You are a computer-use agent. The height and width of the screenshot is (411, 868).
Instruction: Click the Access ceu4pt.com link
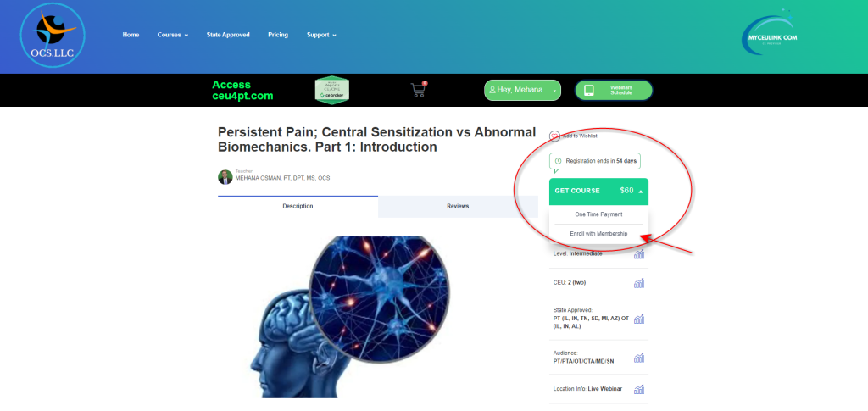pyautogui.click(x=242, y=91)
